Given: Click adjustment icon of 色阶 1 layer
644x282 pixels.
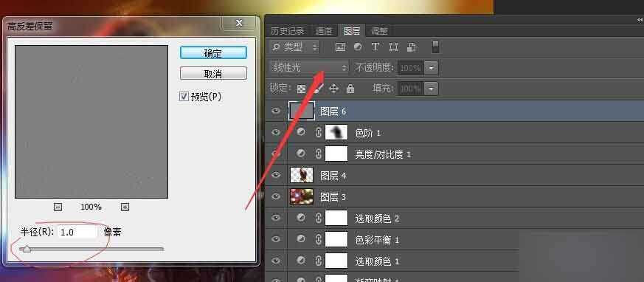Looking at the screenshot, I should click(x=301, y=132).
